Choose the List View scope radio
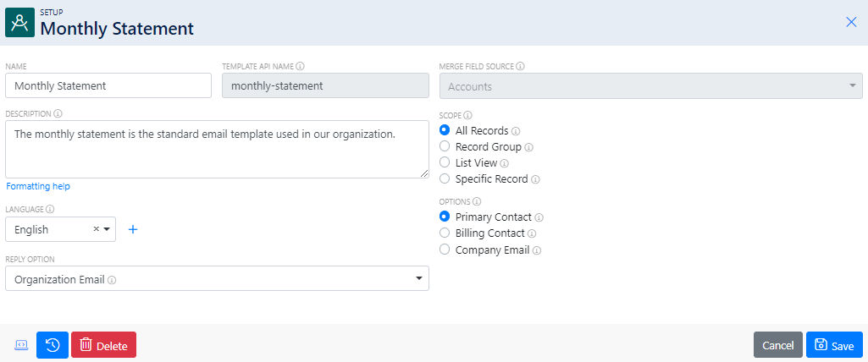Image resolution: width=868 pixels, height=362 pixels. tap(444, 163)
